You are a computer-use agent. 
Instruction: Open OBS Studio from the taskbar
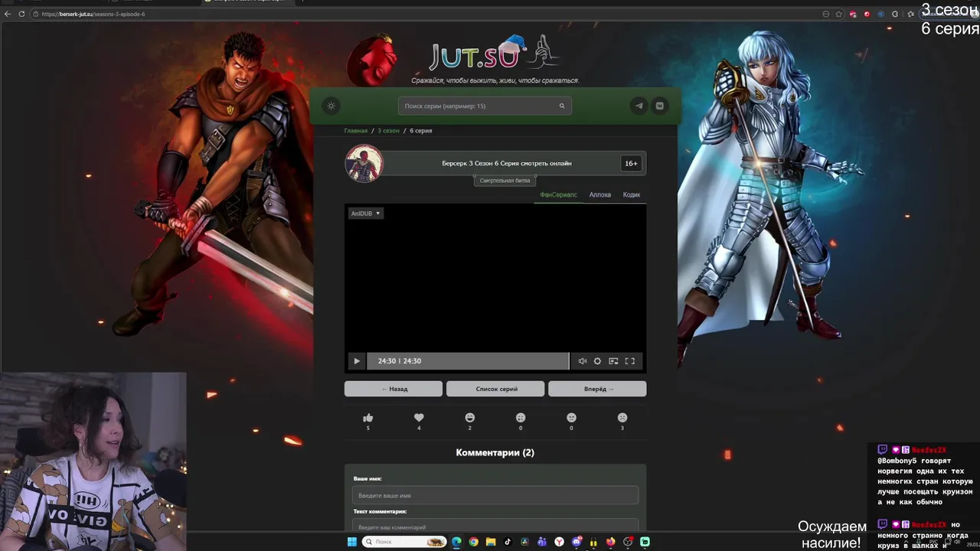point(628,542)
